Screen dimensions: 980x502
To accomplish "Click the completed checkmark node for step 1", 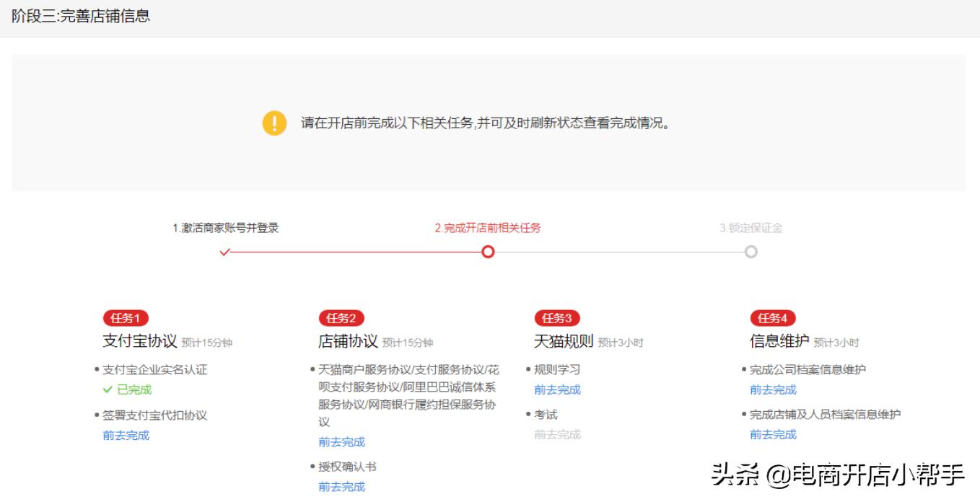I will click(226, 252).
